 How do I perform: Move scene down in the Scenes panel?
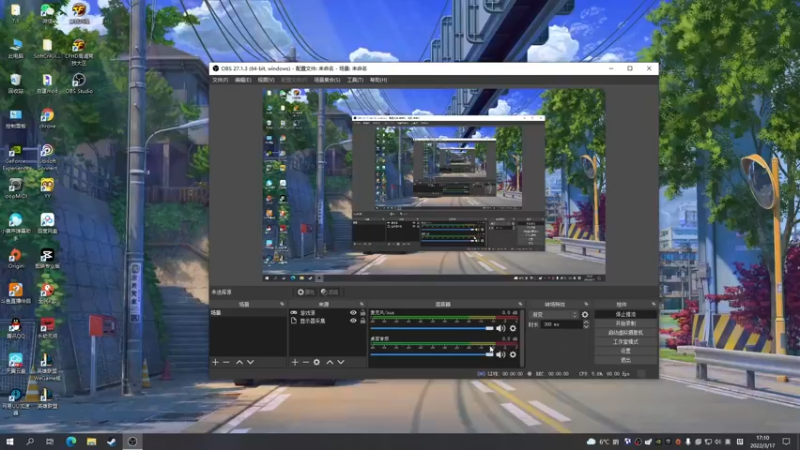251,362
